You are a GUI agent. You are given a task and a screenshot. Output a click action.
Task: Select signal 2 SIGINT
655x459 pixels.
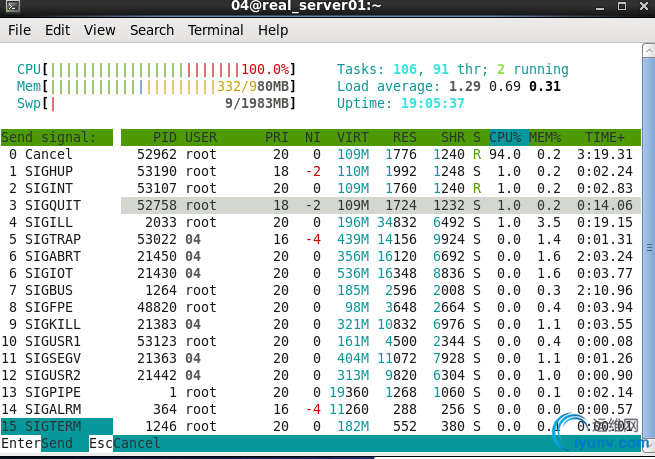tap(57, 188)
